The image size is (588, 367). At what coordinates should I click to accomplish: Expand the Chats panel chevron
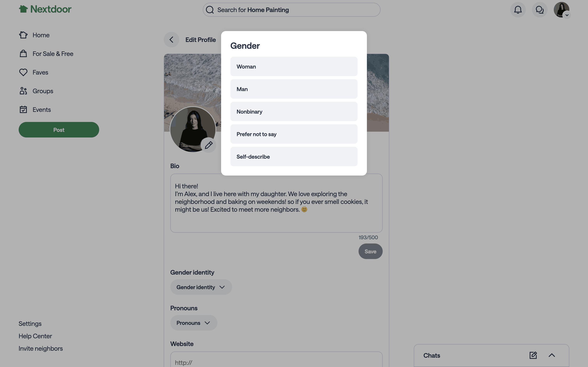552,355
